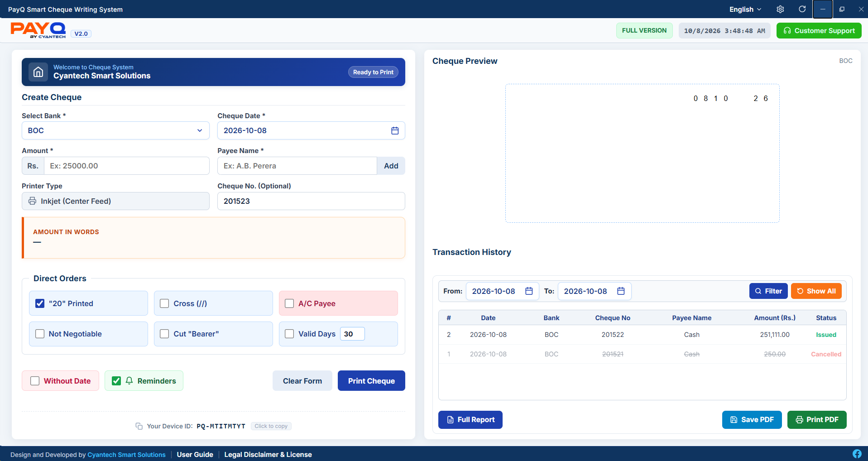This screenshot has width=868, height=461.
Task: Click the refresh icon in title bar
Action: (x=802, y=9)
